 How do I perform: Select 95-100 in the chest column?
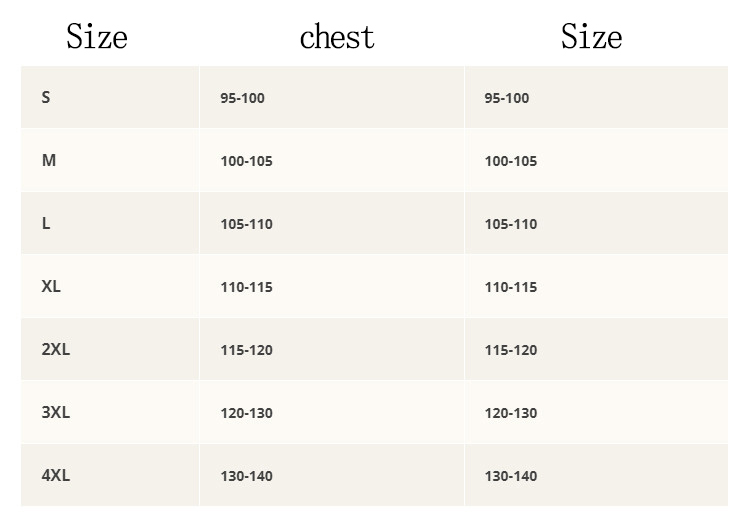coord(242,98)
